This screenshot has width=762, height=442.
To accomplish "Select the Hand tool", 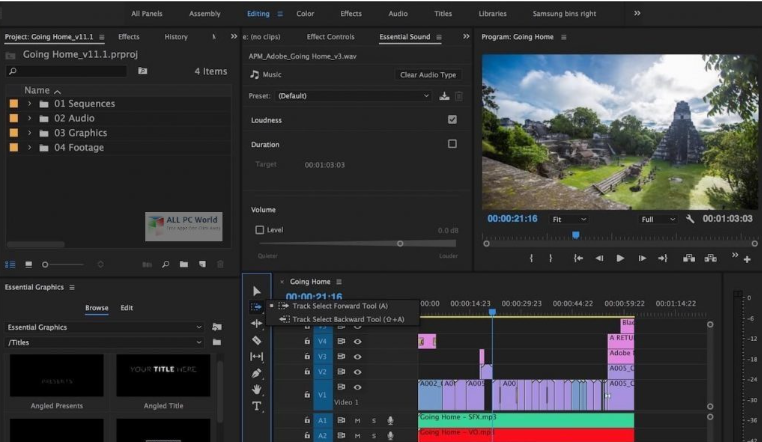I will pos(256,389).
